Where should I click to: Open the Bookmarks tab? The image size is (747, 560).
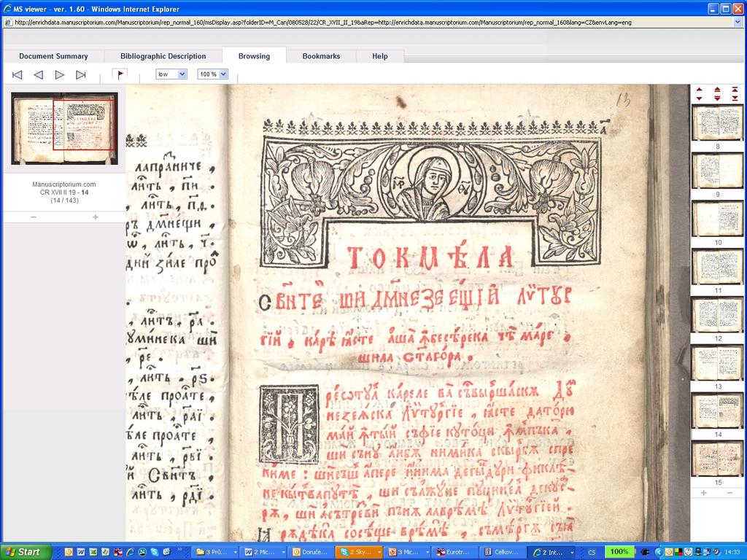tap(321, 56)
